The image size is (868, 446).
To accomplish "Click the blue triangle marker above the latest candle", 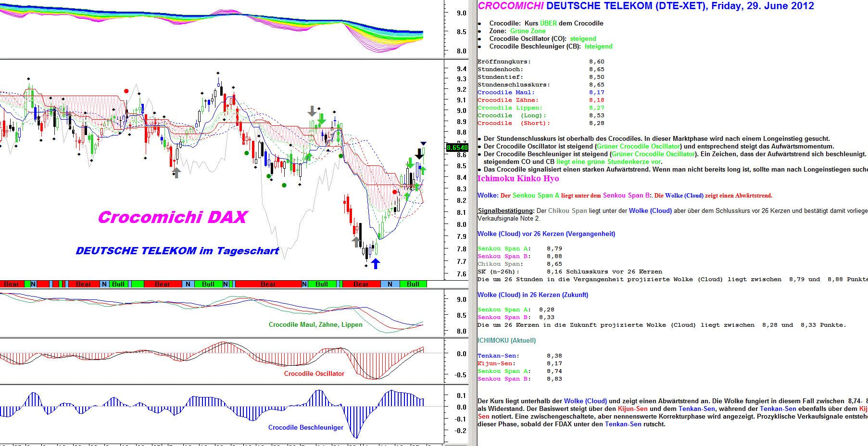I will click(423, 144).
